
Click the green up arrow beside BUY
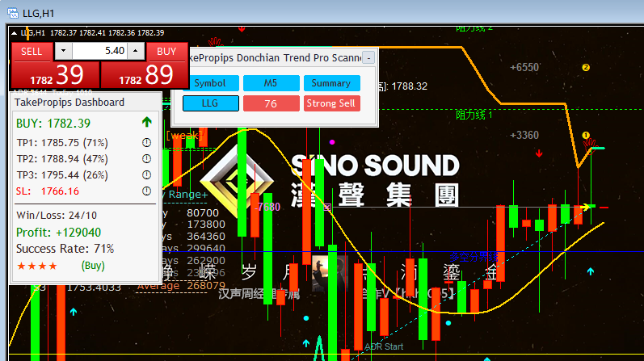pos(146,122)
